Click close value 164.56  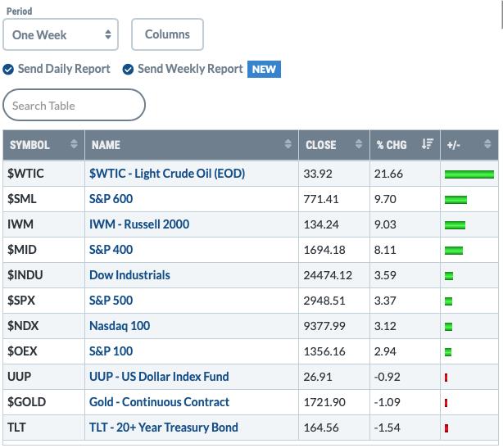[321, 428]
